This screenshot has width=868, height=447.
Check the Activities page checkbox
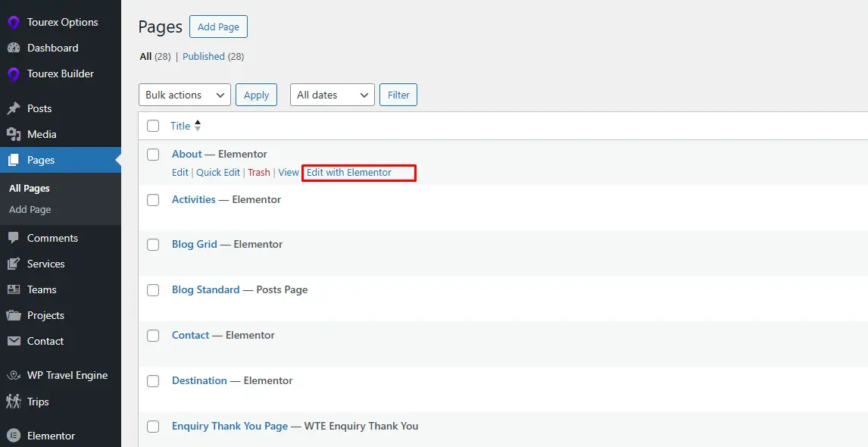tap(153, 200)
